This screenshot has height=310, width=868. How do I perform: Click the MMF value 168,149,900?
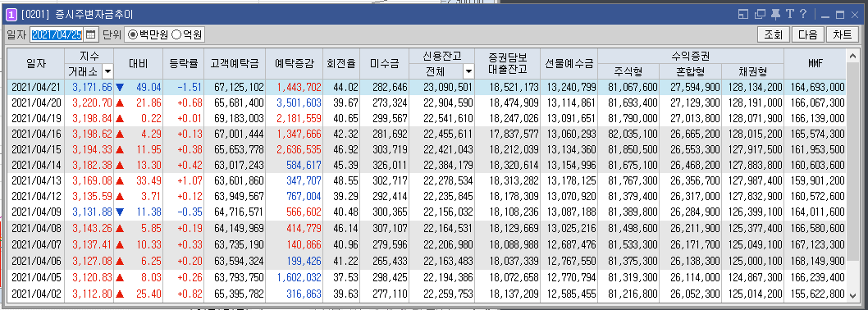click(x=817, y=262)
